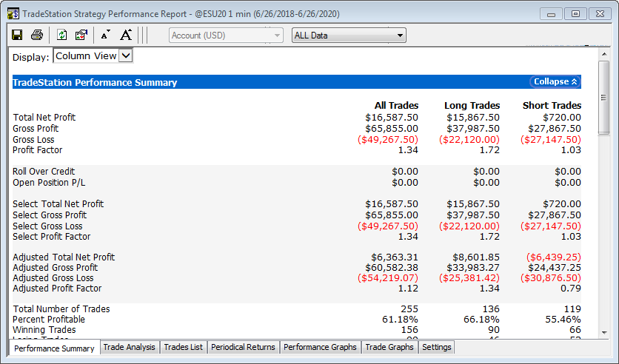Switch to the Trade Analysis tab
Screen dimensions: 619x364
point(129,347)
